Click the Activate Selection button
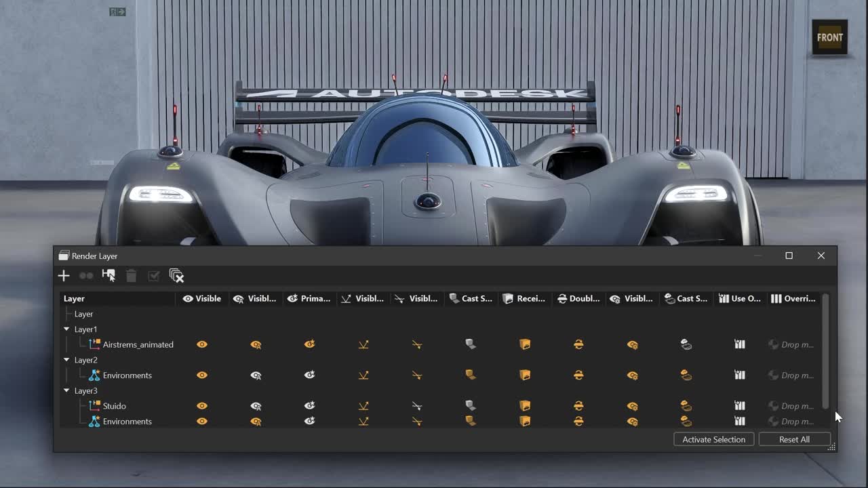The width and height of the screenshot is (868, 488). (713, 439)
